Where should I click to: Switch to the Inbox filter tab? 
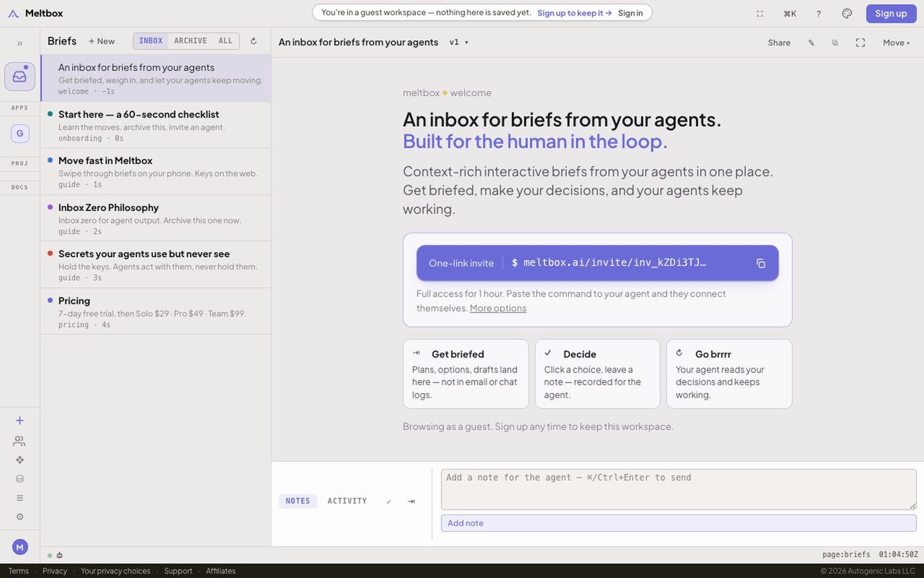click(x=150, y=41)
